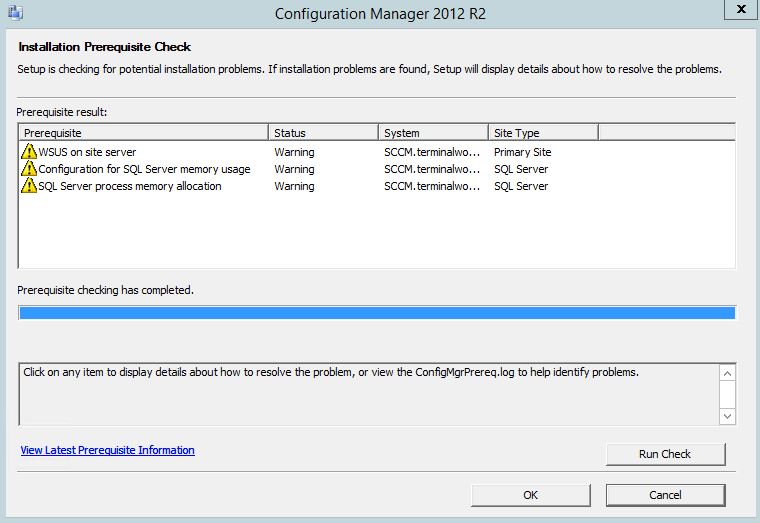
Task: Click the Run Check button
Action: [665, 454]
